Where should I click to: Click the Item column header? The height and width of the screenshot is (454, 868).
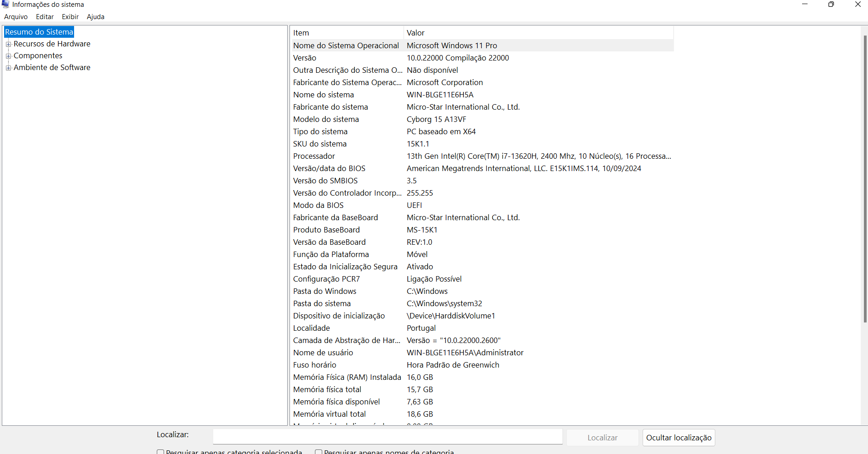[x=347, y=33]
